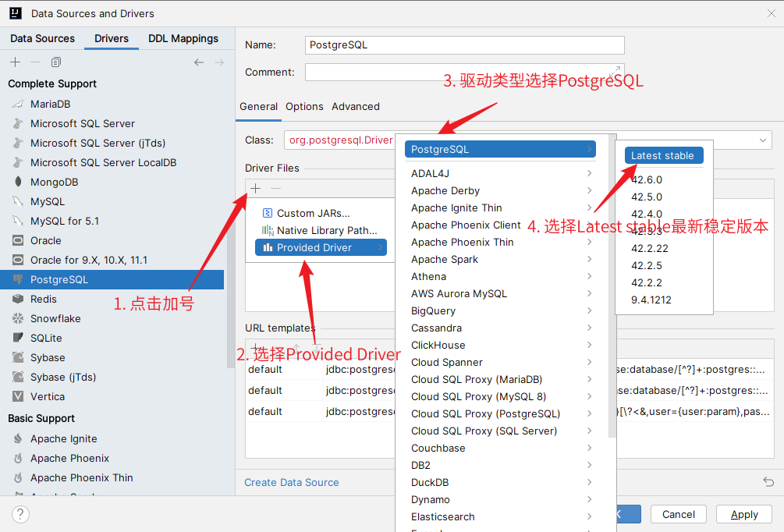Click the add driver plus icon in left toolbar
This screenshot has height=532, width=784.
click(x=15, y=62)
